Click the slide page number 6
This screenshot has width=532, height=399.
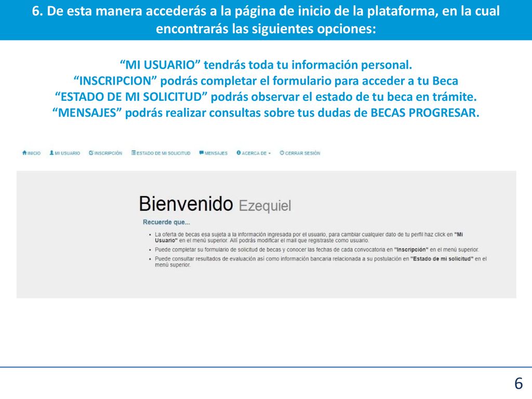[x=518, y=384]
